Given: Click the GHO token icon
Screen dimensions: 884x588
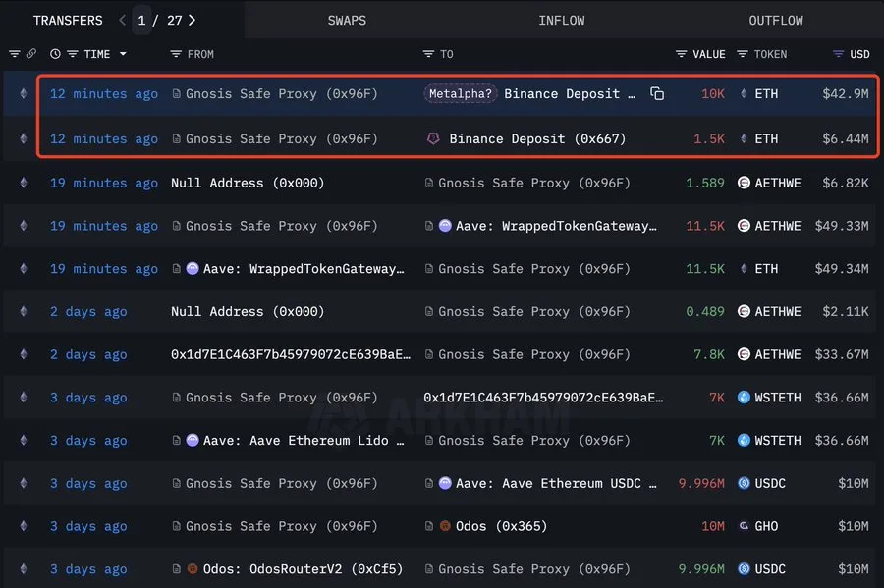Looking at the screenshot, I should tap(744, 525).
